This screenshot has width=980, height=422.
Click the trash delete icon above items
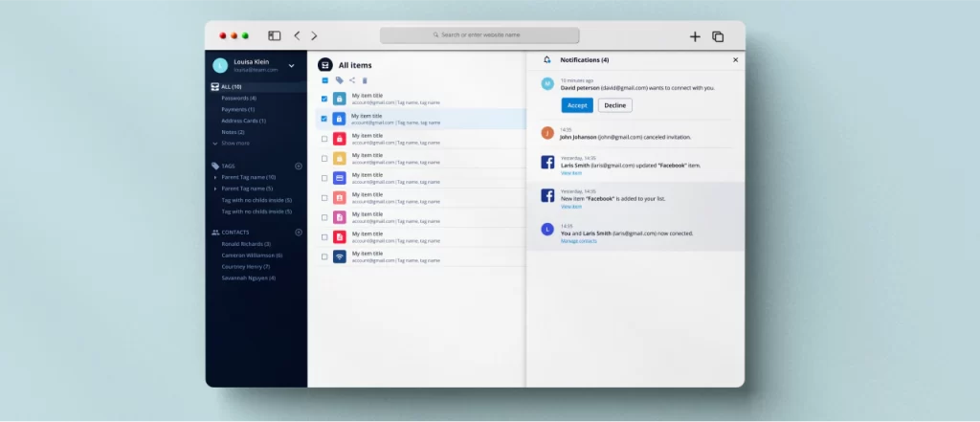[365, 80]
